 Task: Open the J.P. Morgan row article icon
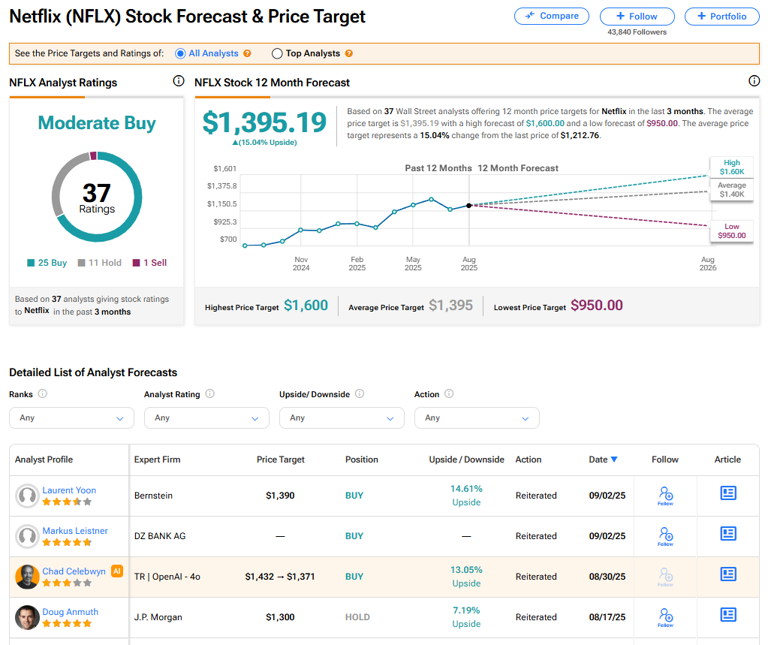pos(728,615)
